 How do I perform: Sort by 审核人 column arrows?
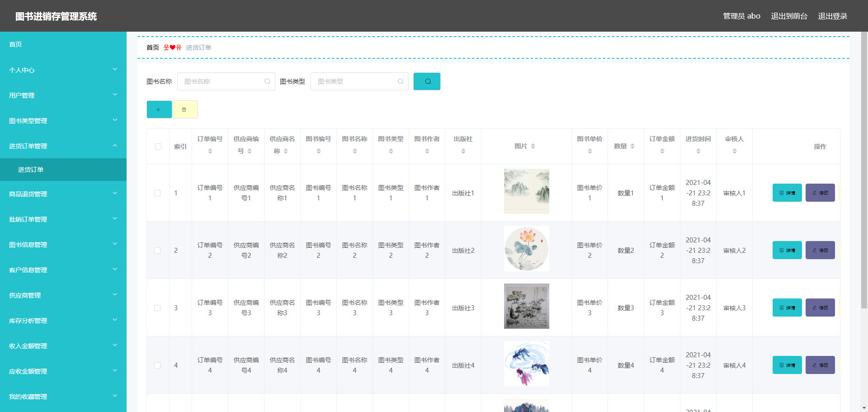pos(735,151)
